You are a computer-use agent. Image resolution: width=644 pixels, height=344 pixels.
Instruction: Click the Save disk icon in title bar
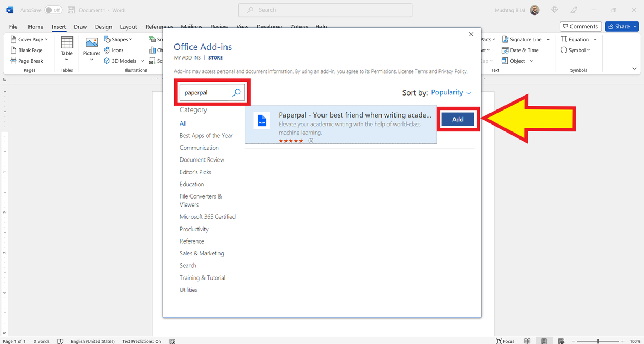coord(71,10)
